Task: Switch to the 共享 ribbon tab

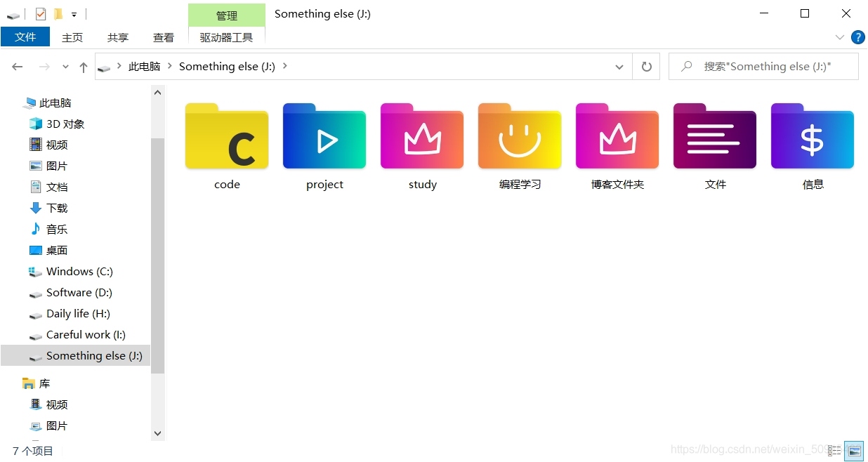Action: point(118,37)
